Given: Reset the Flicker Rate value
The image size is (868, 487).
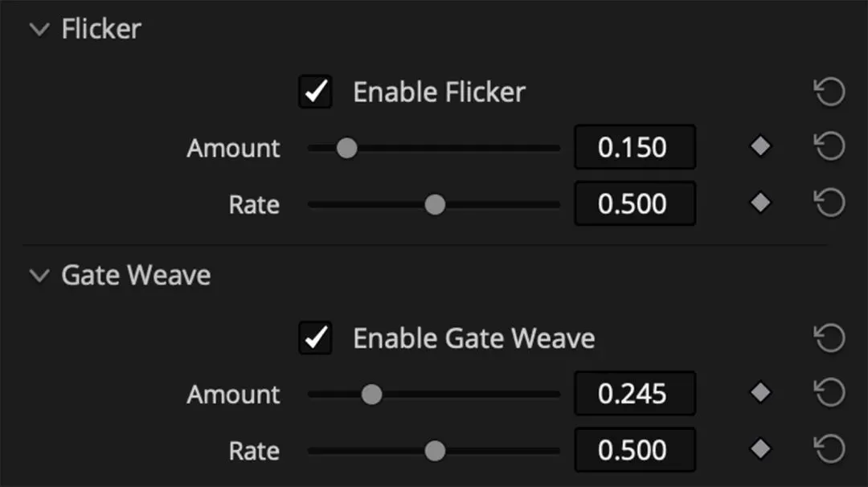Looking at the screenshot, I should tap(829, 203).
